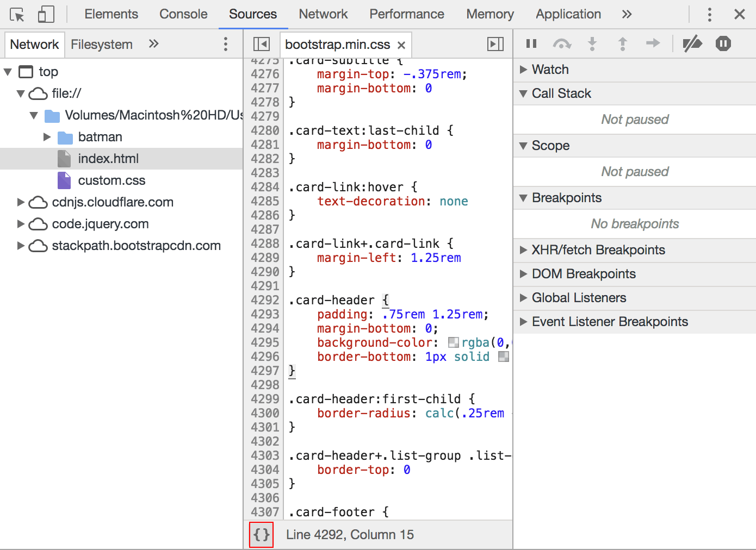
Task: Click the .card-link:hover selector
Action: point(346,187)
